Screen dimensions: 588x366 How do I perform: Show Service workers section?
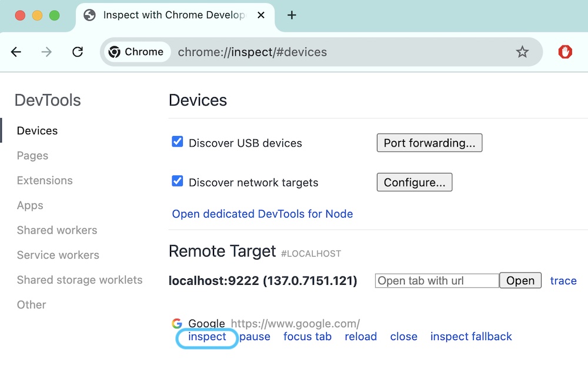pos(58,255)
